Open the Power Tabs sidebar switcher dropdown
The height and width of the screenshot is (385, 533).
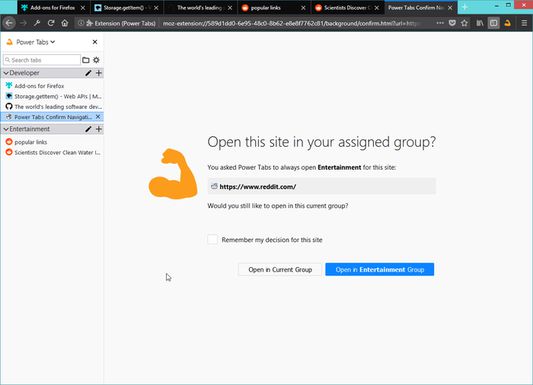point(36,42)
